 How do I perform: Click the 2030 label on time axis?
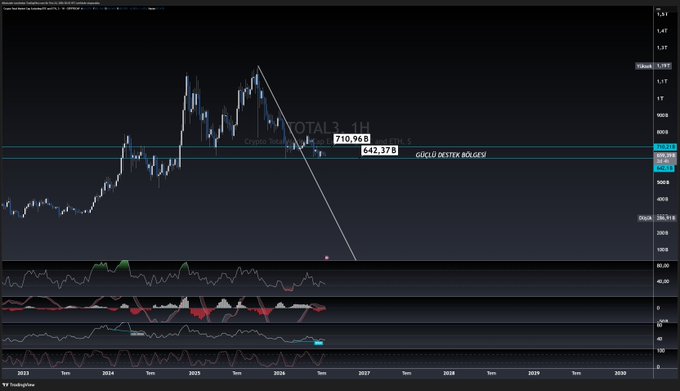click(620, 373)
